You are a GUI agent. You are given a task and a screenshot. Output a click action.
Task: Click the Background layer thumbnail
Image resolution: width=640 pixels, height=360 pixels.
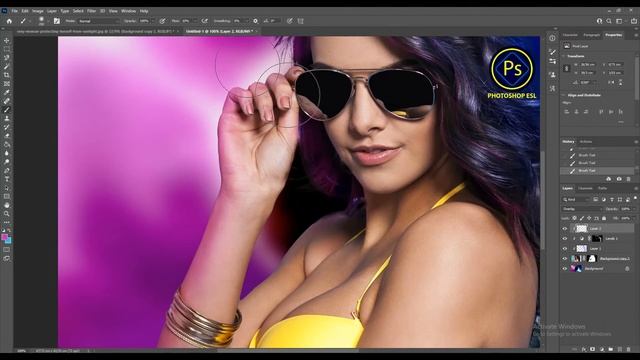click(577, 269)
